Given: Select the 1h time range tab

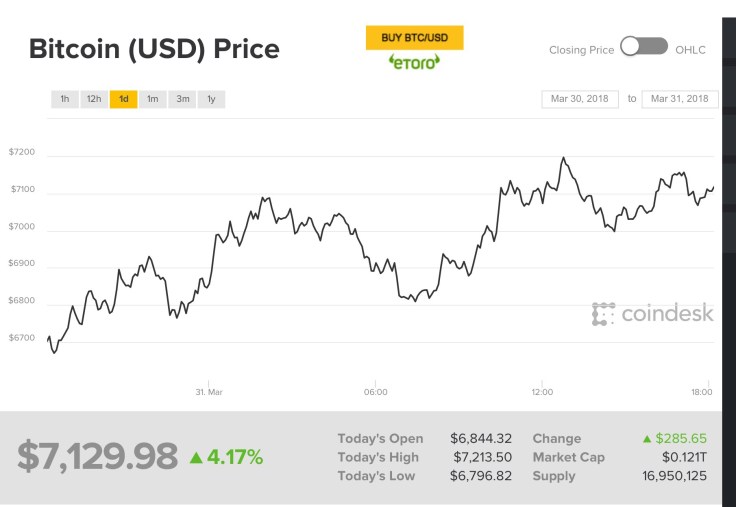Looking at the screenshot, I should (x=65, y=99).
